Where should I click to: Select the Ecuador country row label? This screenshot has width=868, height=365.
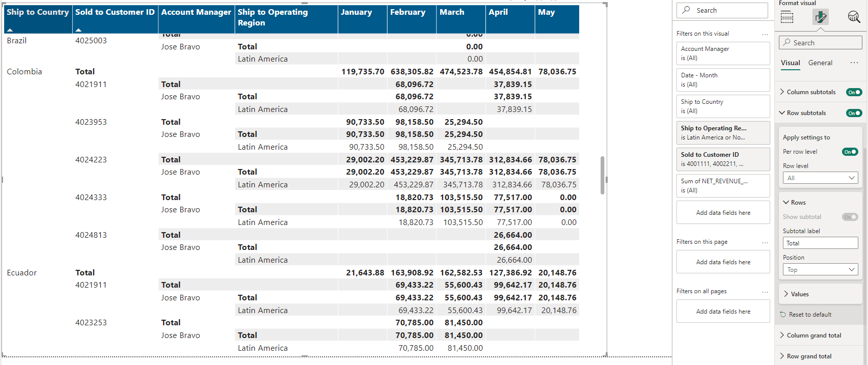click(22, 273)
